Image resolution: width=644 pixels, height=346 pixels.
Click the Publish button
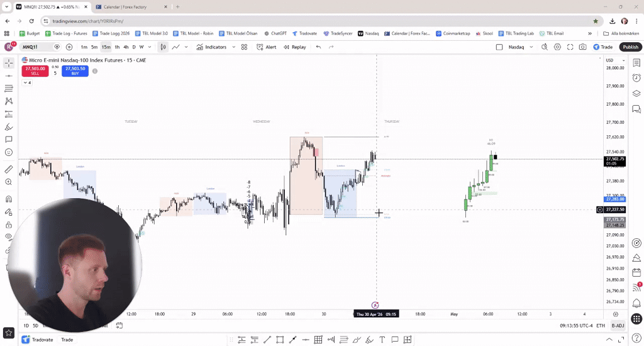tap(630, 47)
